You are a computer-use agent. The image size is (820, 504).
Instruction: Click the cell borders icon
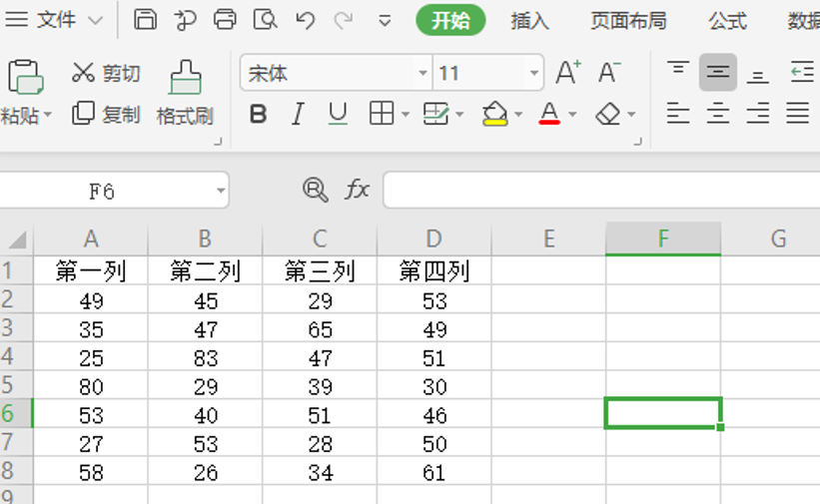(x=382, y=113)
